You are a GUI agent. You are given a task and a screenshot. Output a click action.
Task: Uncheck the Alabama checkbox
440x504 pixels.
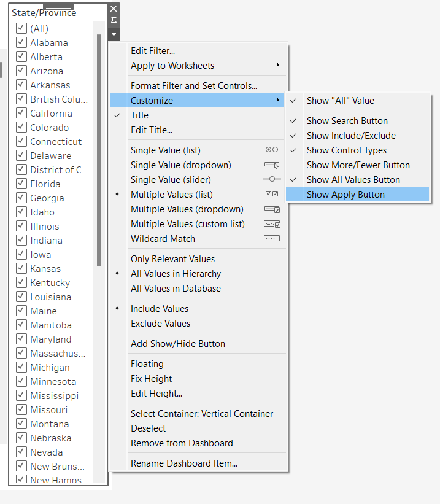(21, 43)
